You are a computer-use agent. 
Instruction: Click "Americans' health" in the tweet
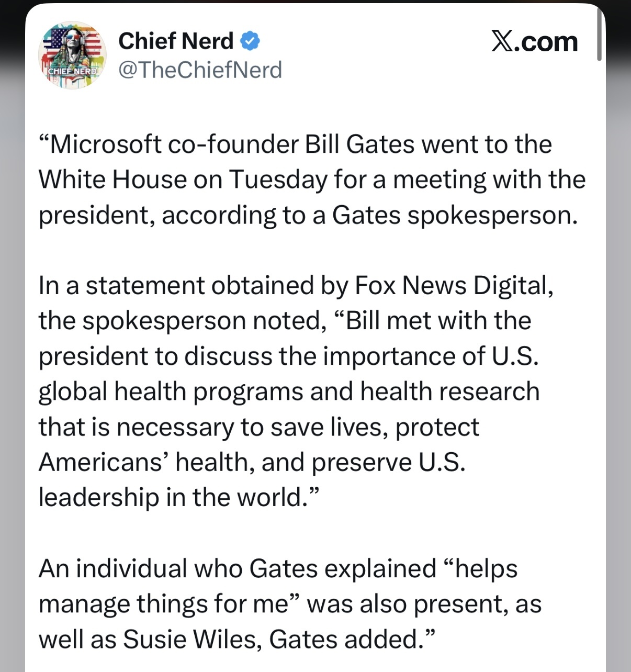tap(145, 462)
